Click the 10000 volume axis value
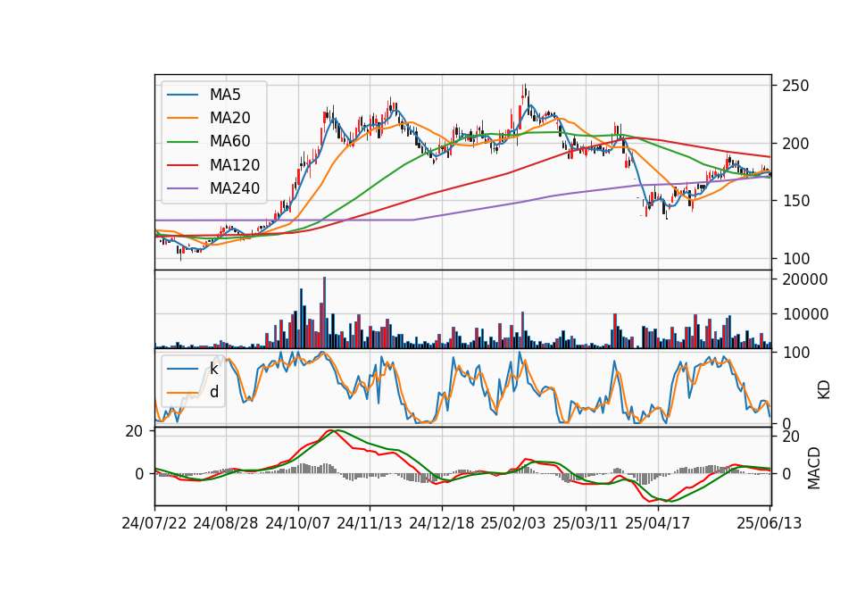Image resolution: width=857 pixels, height=616 pixels. [x=805, y=314]
